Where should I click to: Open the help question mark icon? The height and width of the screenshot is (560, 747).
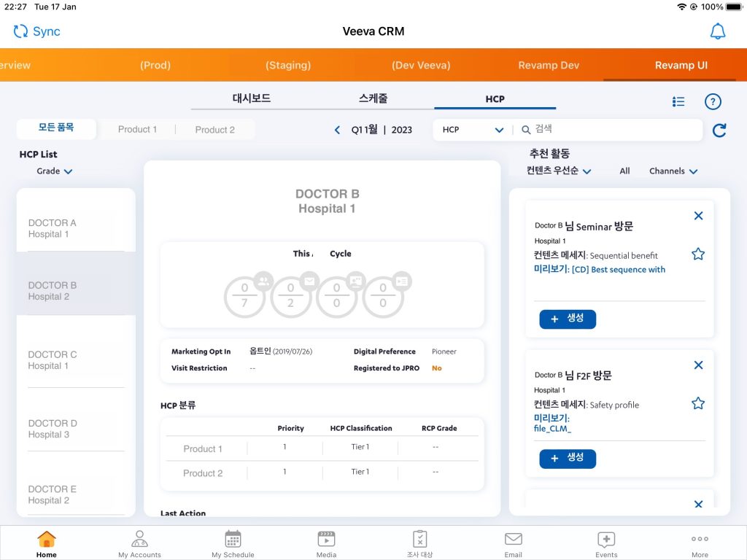(x=712, y=102)
